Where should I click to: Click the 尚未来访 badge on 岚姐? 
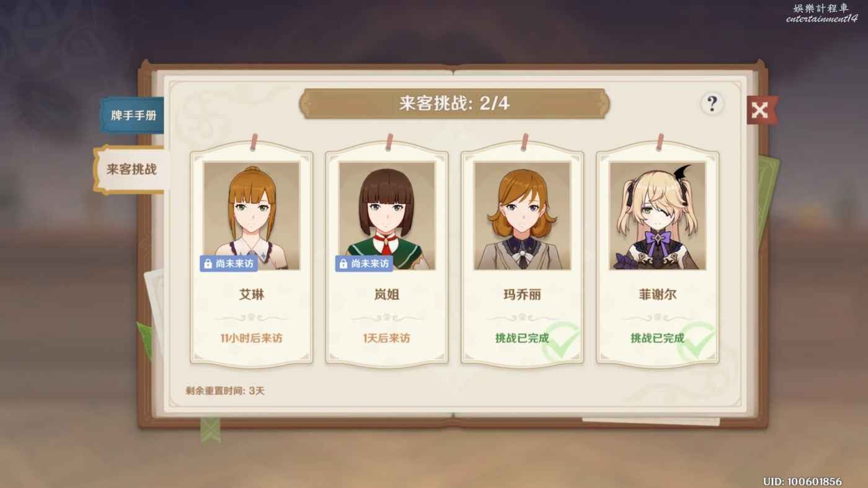point(364,264)
